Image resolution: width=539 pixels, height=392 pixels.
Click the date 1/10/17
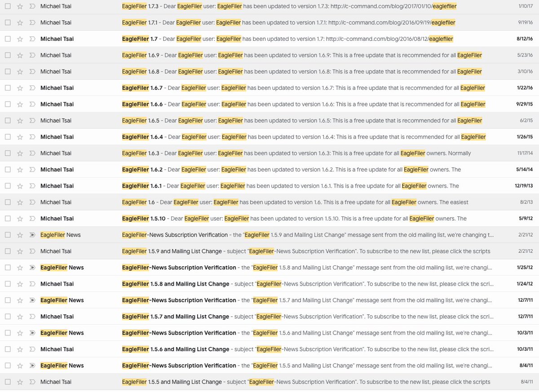coord(525,6)
